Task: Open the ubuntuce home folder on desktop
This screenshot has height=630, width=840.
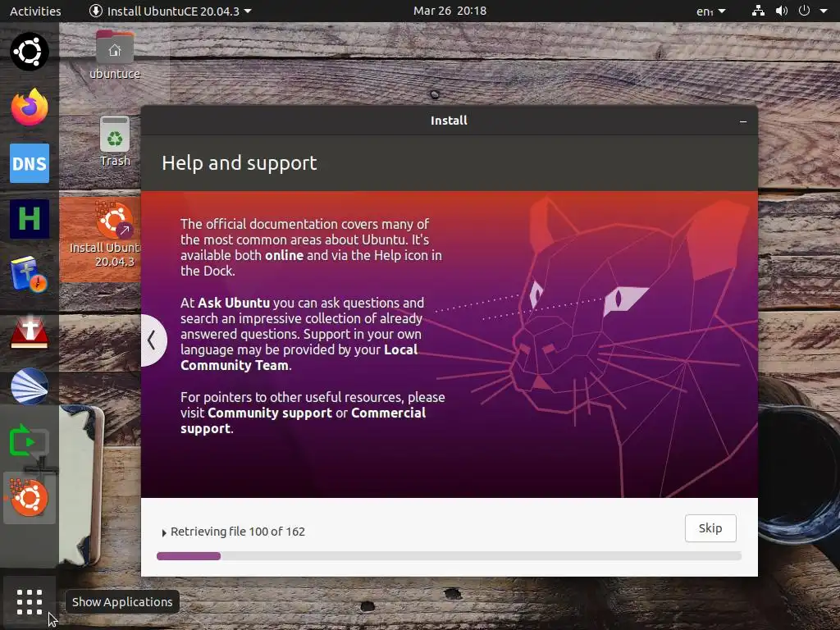Action: [x=115, y=55]
